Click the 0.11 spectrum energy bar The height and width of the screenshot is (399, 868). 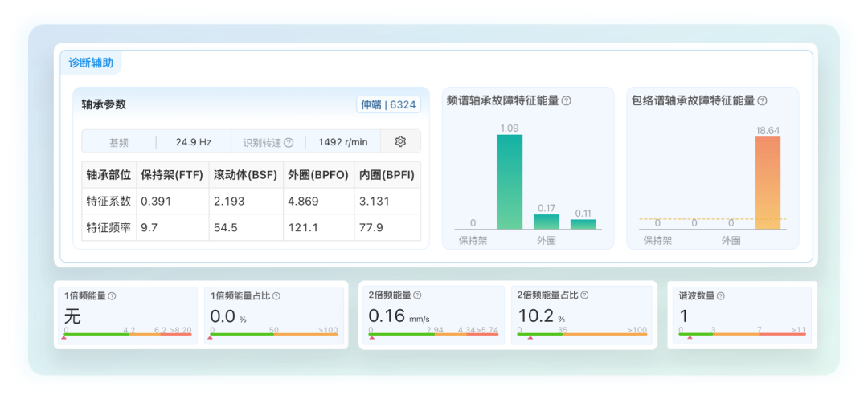[583, 224]
